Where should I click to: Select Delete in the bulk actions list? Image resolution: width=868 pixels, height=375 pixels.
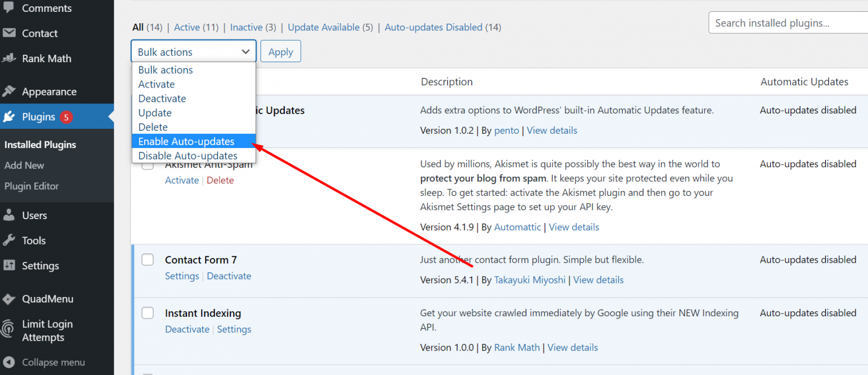click(x=153, y=127)
